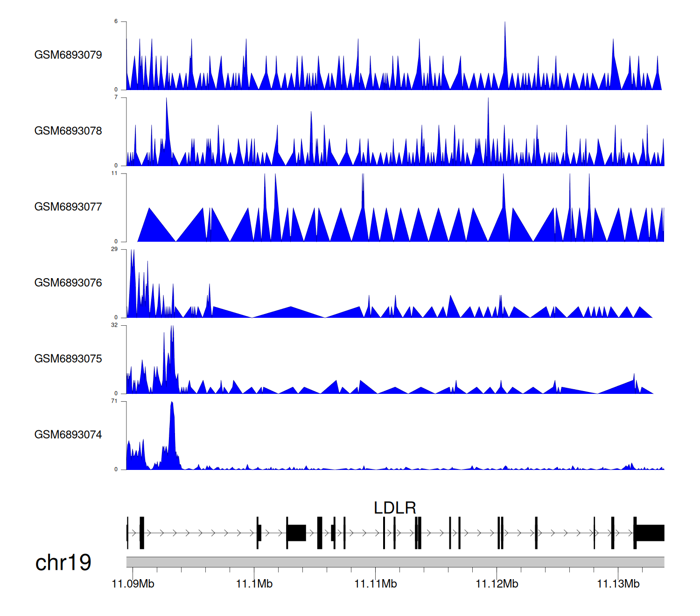Click the y-axis maximum value 29
Screen dimensions: 700x616
pos(114,249)
